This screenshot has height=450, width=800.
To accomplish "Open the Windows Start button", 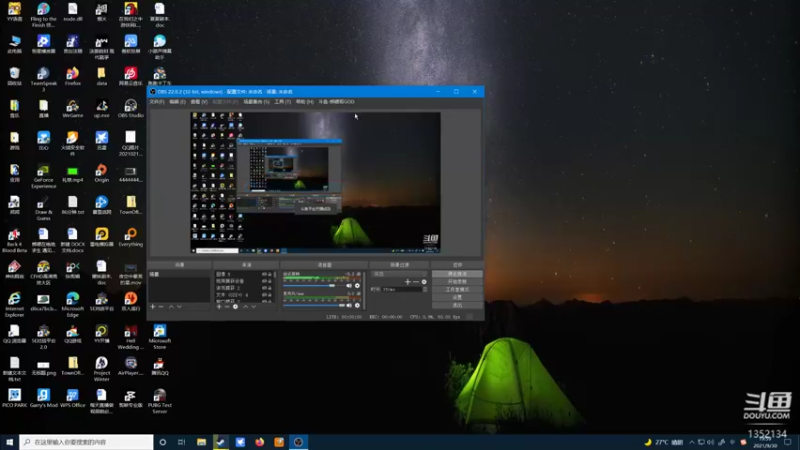I will (9, 442).
